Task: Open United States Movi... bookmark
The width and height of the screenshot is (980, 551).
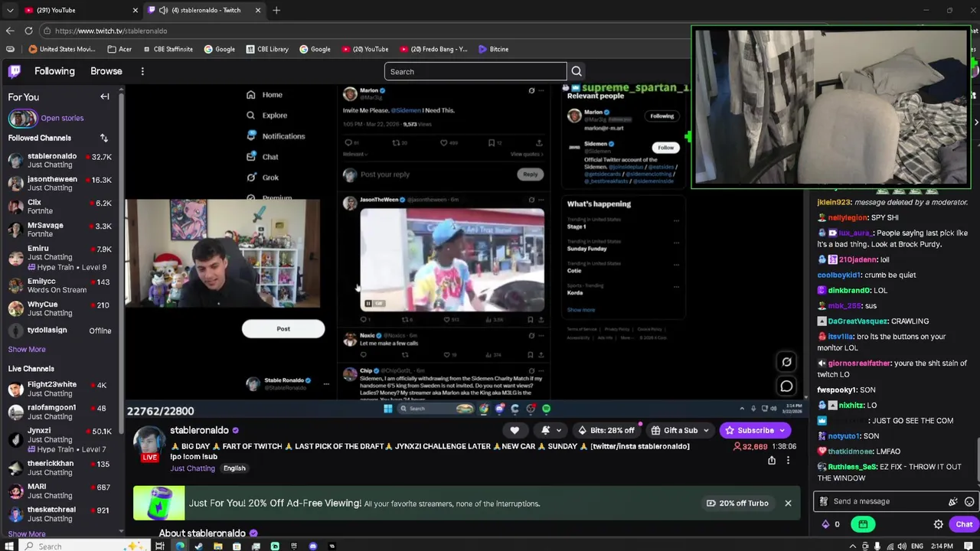Action: coord(61,49)
